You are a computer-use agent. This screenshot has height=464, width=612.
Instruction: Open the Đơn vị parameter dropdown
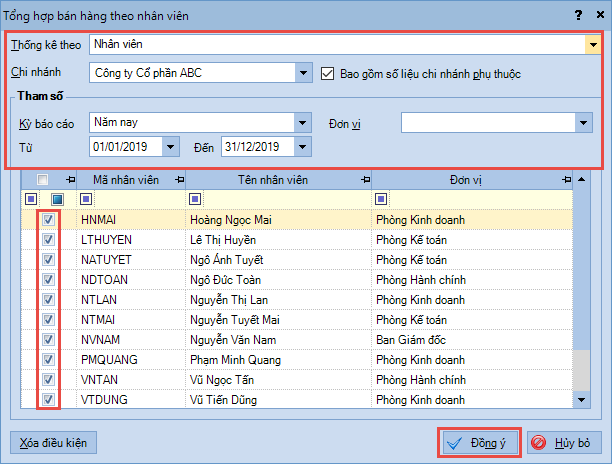[x=584, y=122]
